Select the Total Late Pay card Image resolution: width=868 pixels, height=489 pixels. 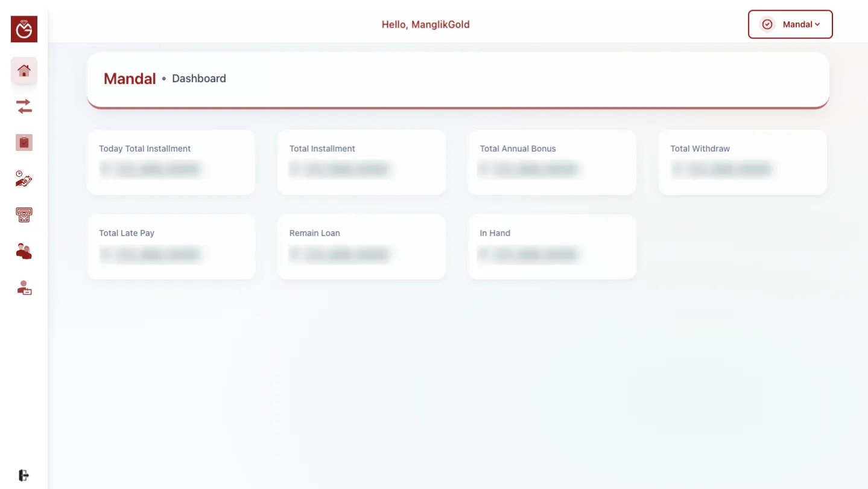coord(171,247)
